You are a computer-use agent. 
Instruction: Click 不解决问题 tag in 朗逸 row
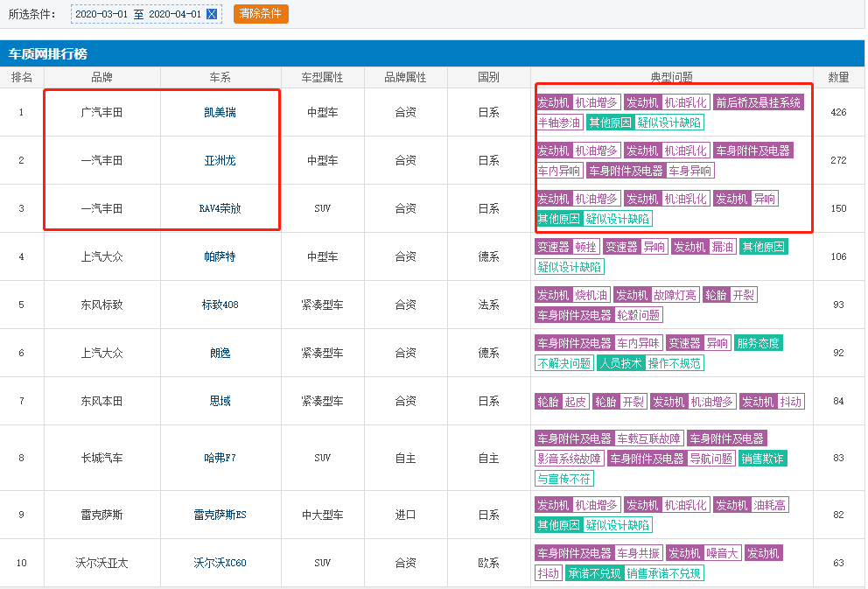tap(564, 363)
